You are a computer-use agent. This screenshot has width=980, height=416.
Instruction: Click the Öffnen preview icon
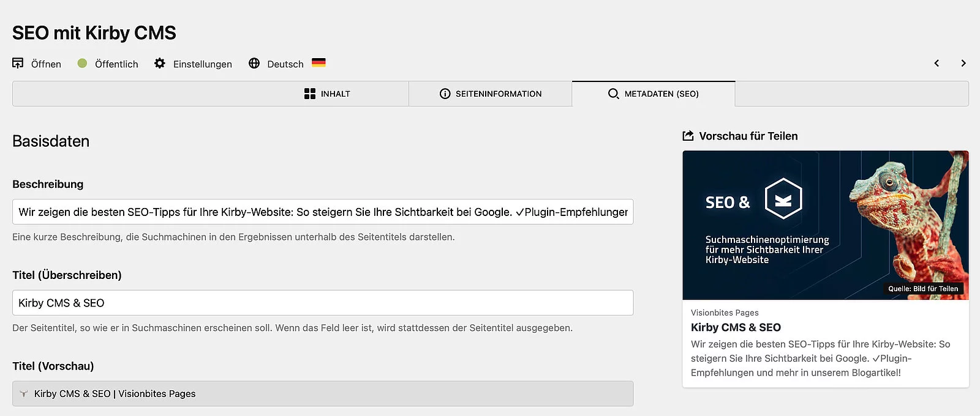point(18,63)
